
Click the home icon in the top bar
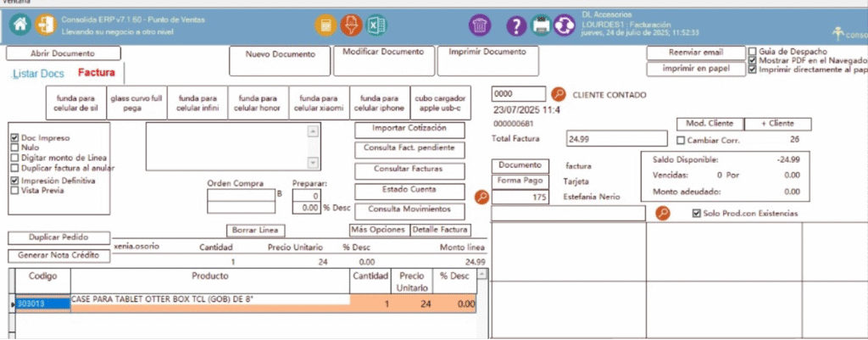coord(19,25)
